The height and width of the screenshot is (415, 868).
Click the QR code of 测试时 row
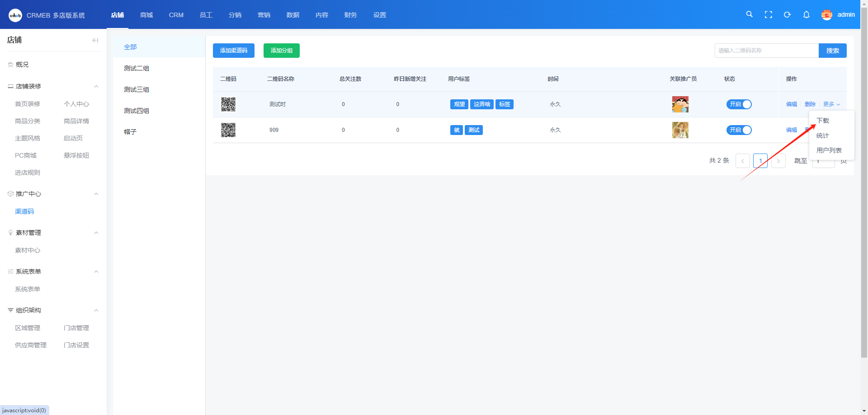point(228,104)
